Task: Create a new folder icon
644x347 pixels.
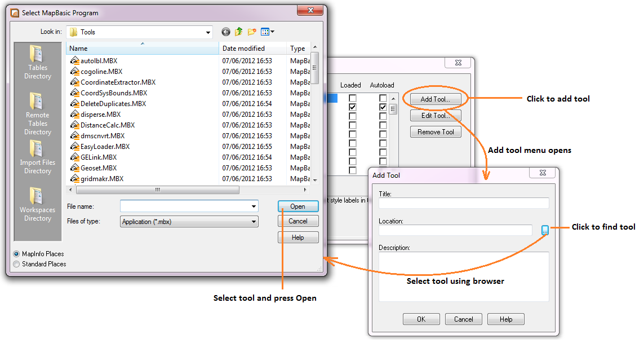Action: 252,32
